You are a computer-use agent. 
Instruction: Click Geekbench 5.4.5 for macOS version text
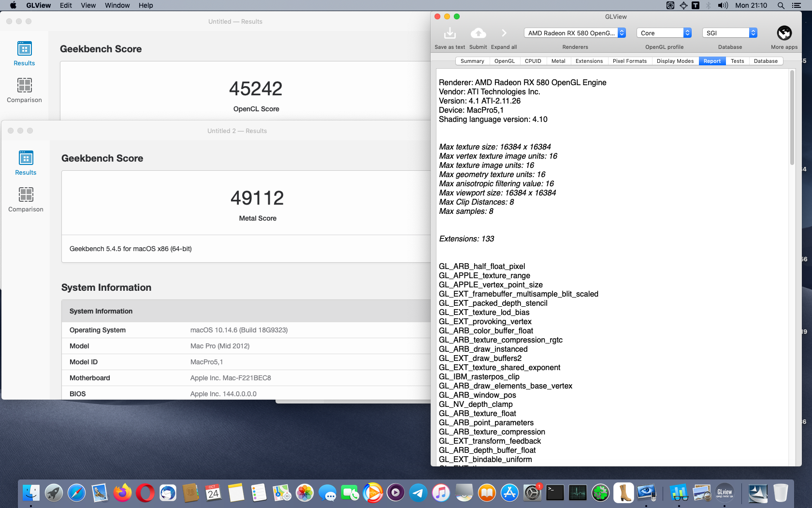[x=130, y=249]
